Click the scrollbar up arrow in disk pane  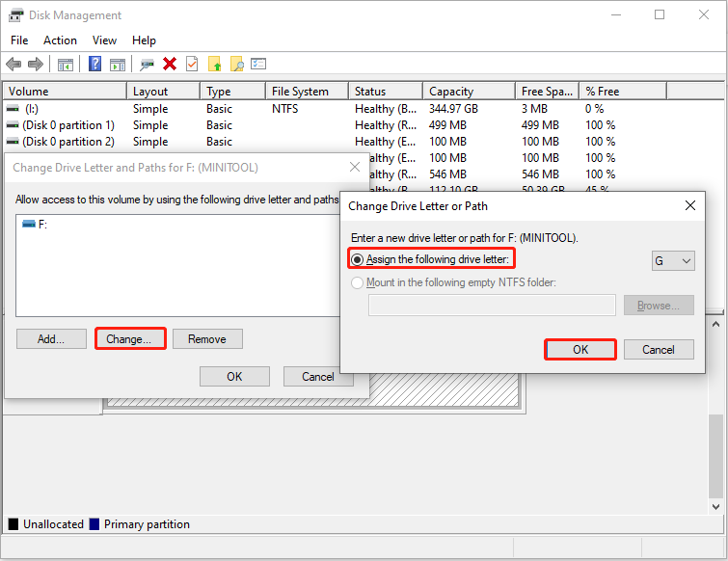[715, 324]
